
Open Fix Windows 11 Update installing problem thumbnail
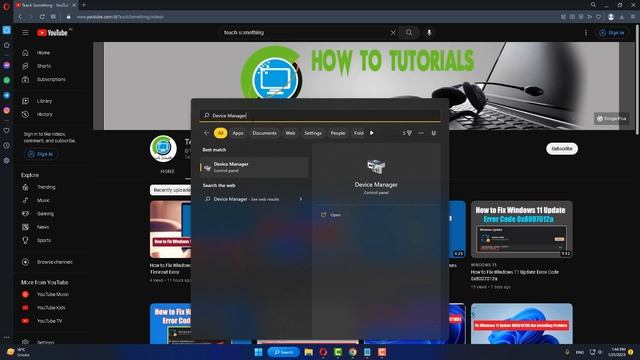tap(522, 323)
